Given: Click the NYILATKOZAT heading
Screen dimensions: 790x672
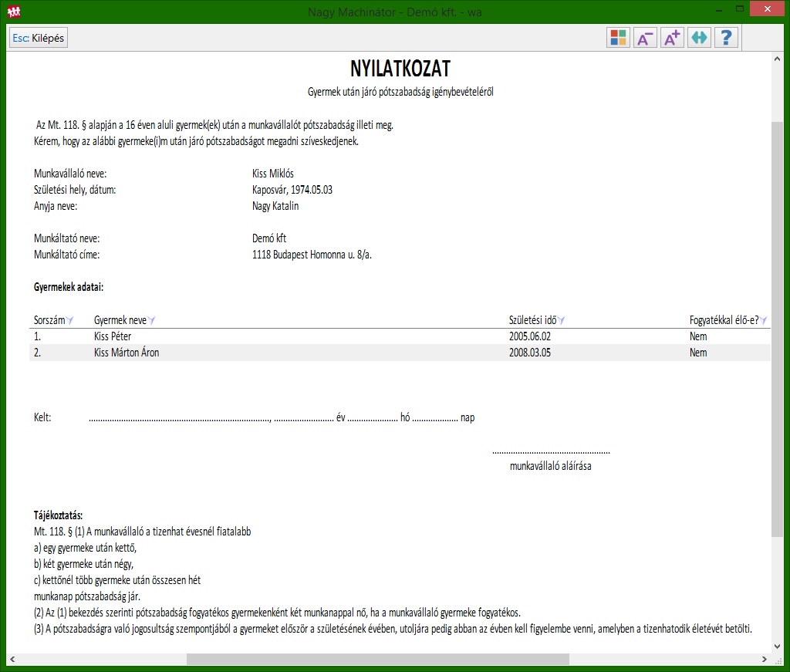Looking at the screenshot, I should (400, 69).
